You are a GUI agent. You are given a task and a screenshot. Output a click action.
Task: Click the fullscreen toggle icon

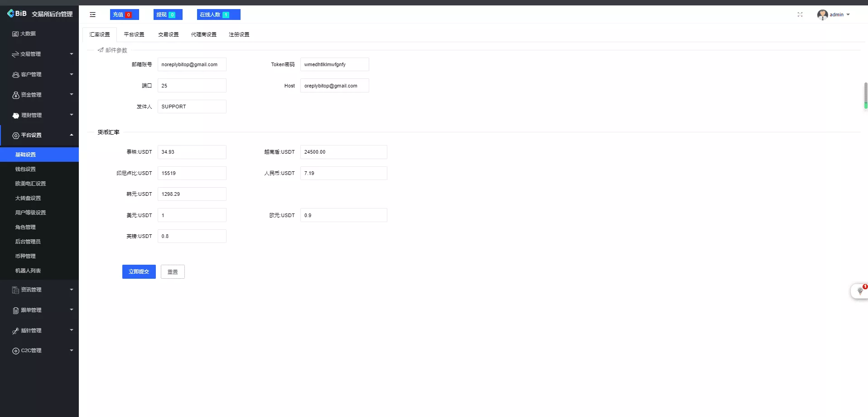(800, 15)
